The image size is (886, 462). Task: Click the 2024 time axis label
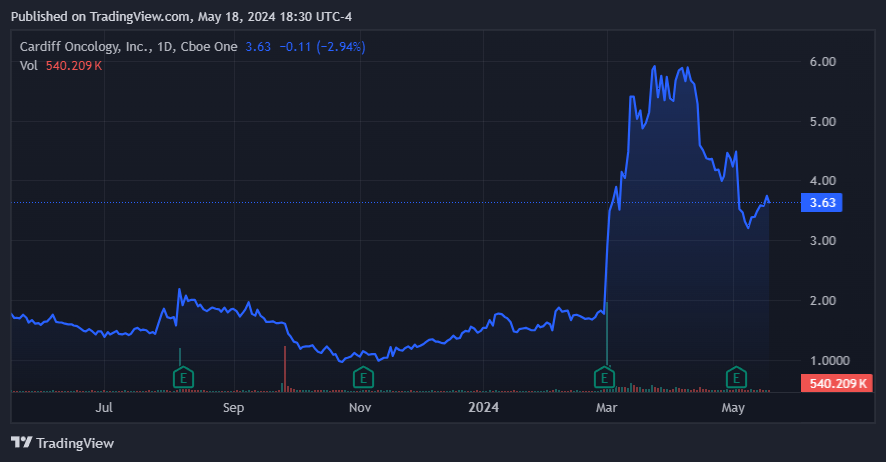[x=484, y=407]
